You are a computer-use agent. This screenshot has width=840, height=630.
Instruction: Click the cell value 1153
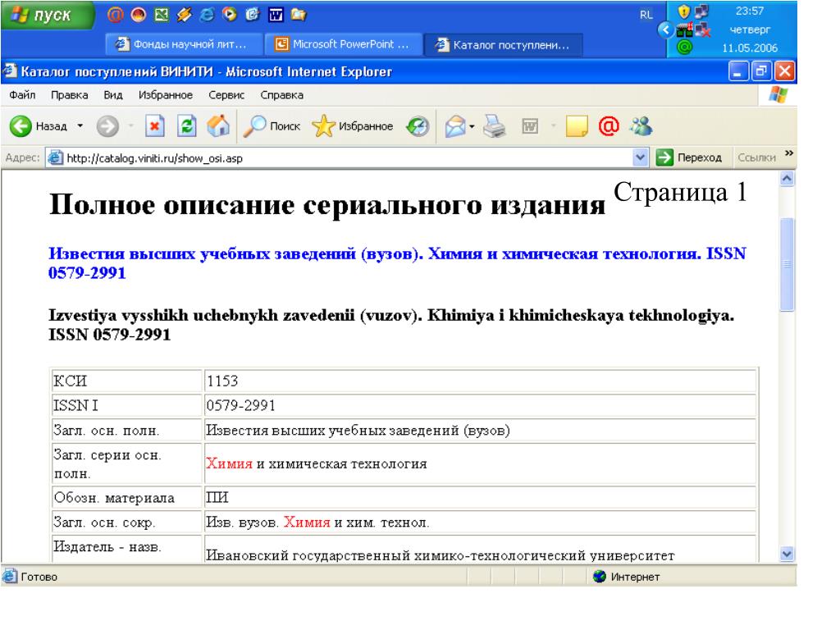(480, 381)
